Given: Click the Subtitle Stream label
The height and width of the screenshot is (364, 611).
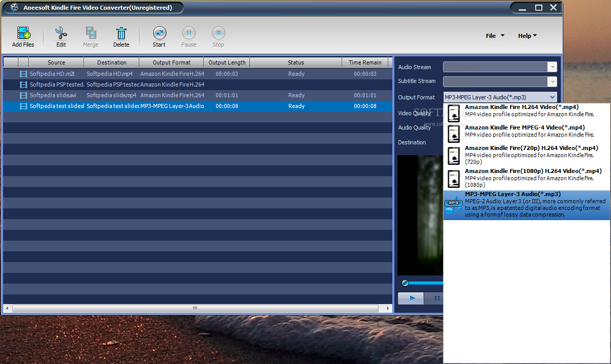Looking at the screenshot, I should (416, 81).
